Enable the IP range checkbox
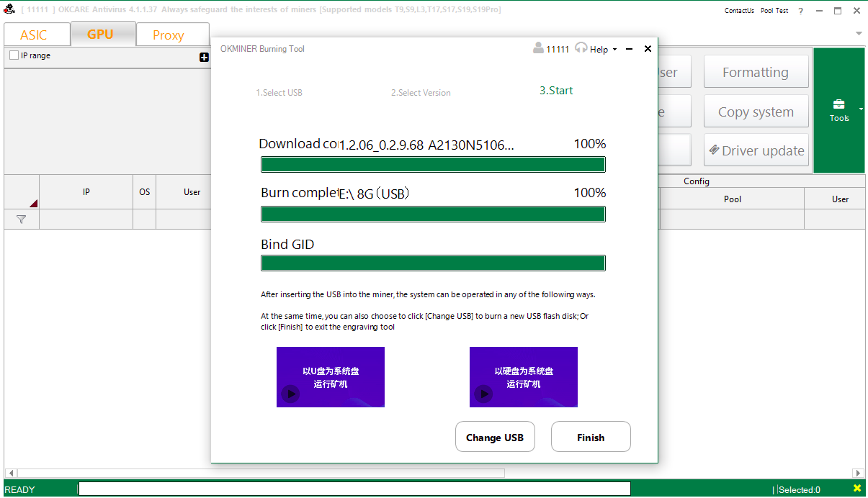 14,55
